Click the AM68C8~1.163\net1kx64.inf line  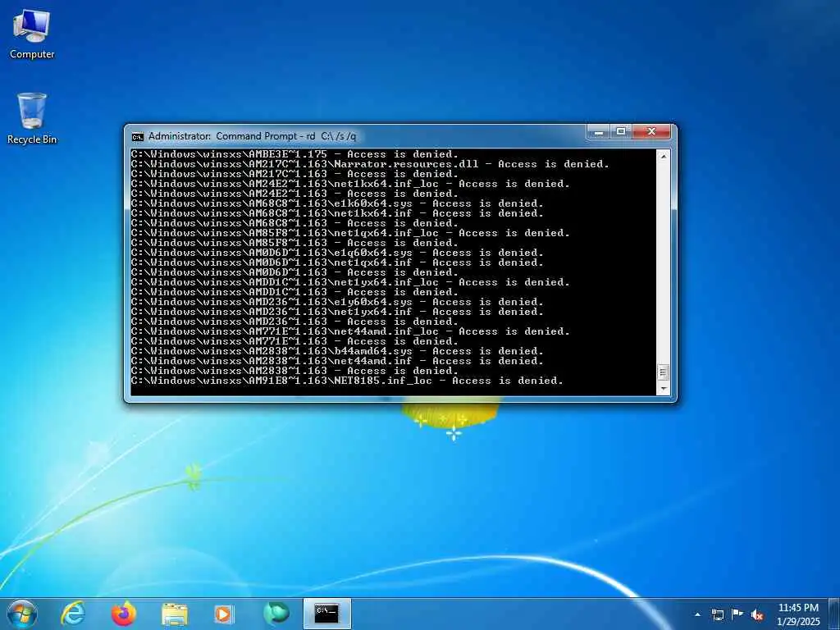pyautogui.click(x=337, y=213)
